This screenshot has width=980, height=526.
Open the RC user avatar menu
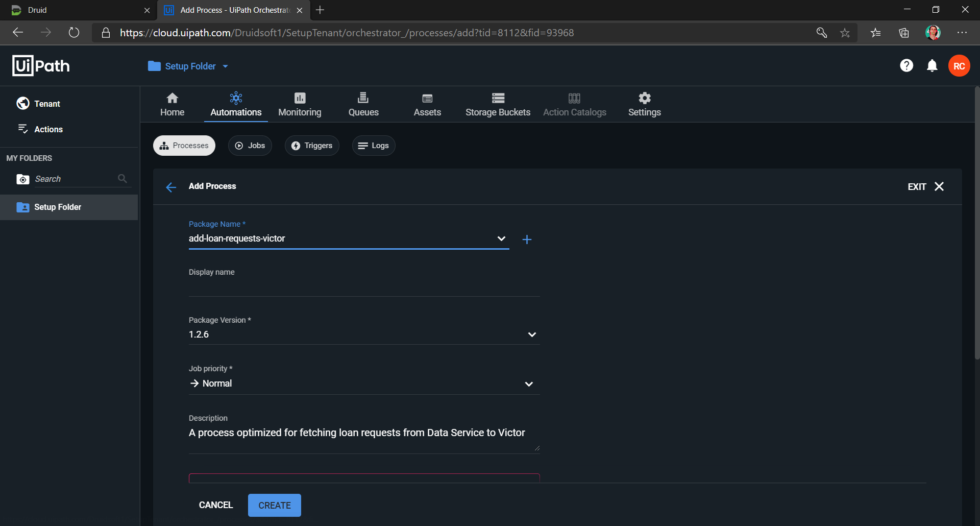(959, 66)
